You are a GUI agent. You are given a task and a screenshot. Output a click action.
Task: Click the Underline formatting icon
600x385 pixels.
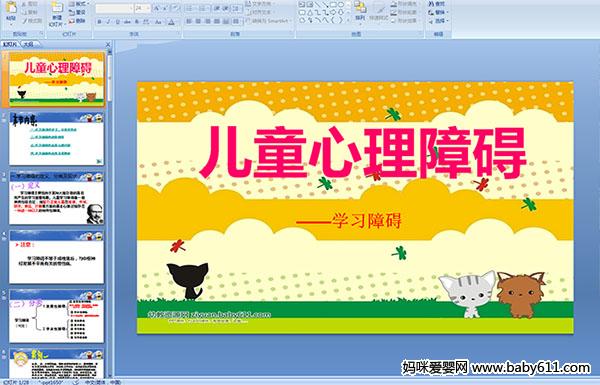click(x=117, y=22)
